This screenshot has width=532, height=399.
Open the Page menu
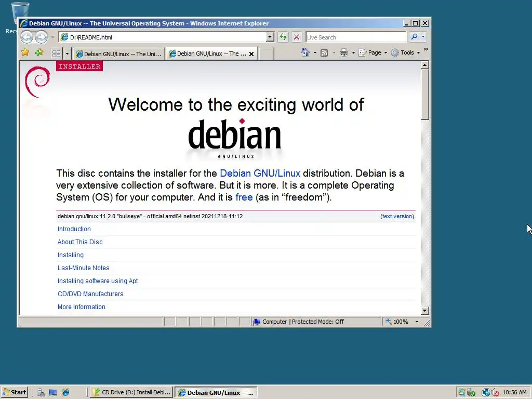(x=373, y=52)
